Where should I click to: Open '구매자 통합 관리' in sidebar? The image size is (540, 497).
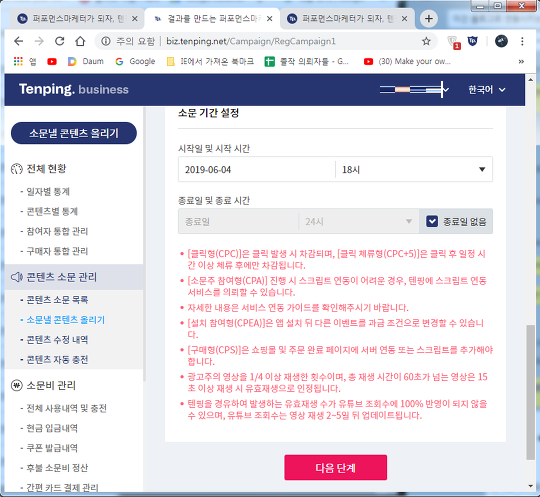(x=57, y=251)
